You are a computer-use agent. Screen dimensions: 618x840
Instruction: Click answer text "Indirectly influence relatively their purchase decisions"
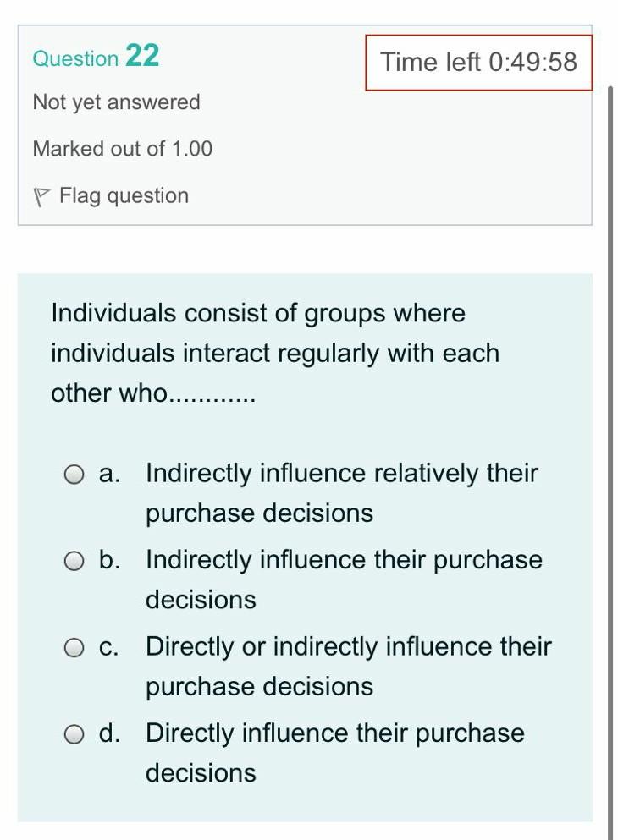pyautogui.click(x=341, y=493)
